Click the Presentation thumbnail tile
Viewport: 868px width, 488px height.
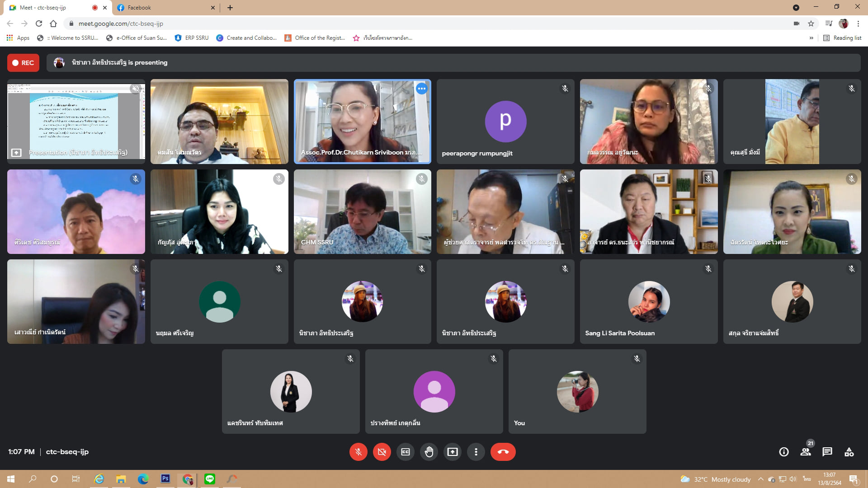(x=76, y=121)
